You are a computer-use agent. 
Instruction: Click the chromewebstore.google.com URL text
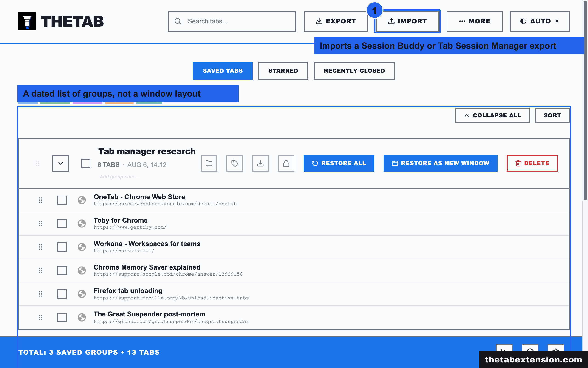tap(165, 204)
